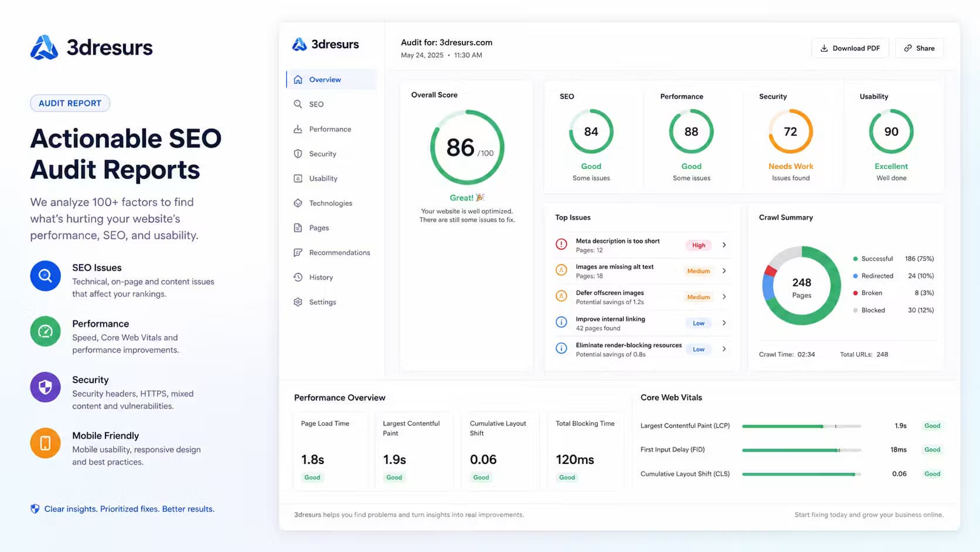Click the Needs Work label under Security
980x552 pixels.
791,166
